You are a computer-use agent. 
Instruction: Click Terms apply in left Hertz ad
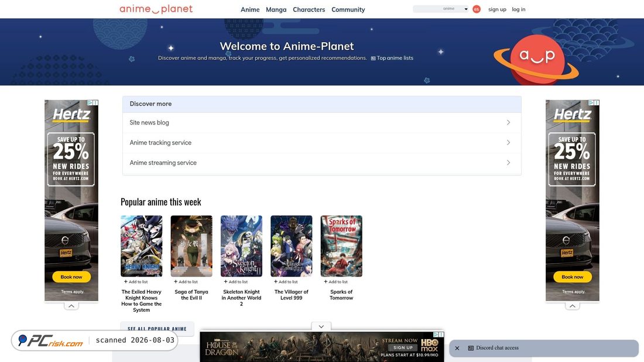(72, 292)
